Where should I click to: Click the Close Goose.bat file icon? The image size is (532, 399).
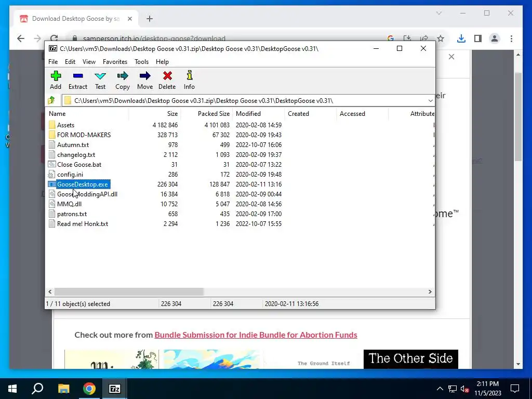click(52, 164)
